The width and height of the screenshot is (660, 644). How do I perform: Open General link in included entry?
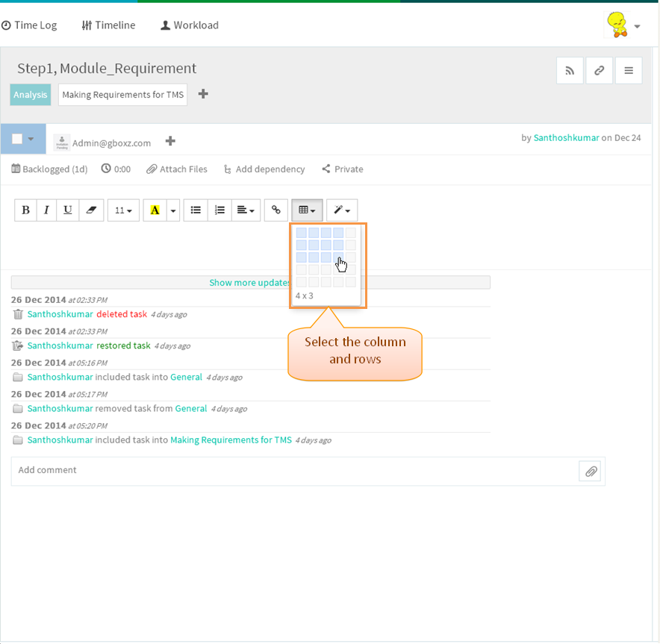tap(186, 377)
